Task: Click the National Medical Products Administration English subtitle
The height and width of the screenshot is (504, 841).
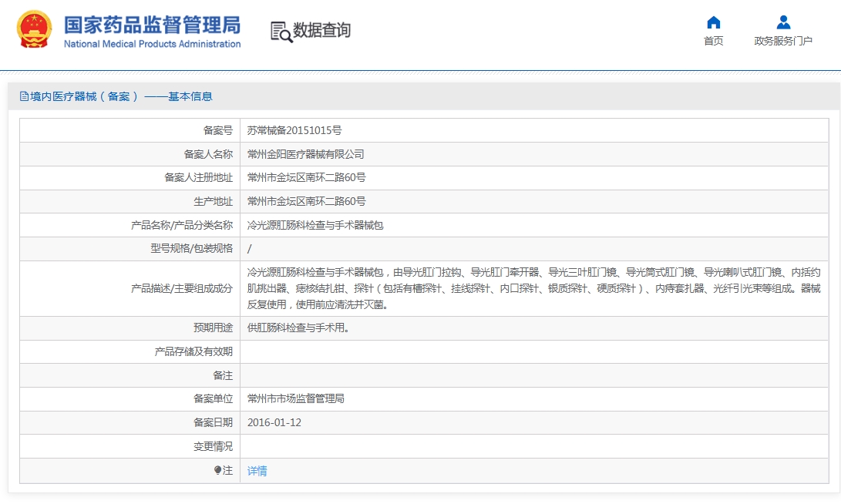Action: 153,44
